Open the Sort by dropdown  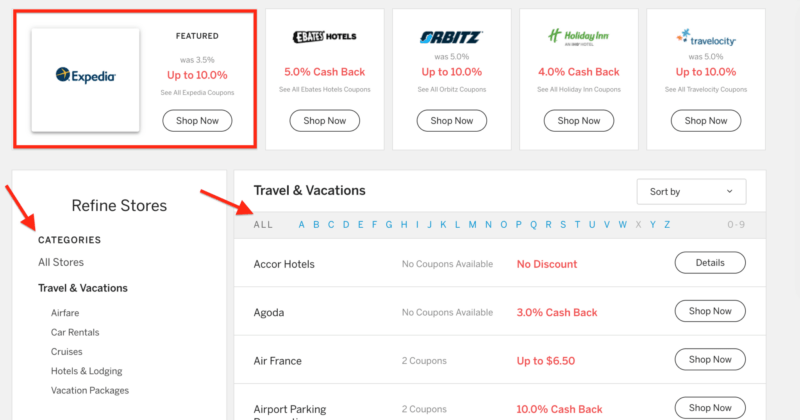click(x=691, y=192)
